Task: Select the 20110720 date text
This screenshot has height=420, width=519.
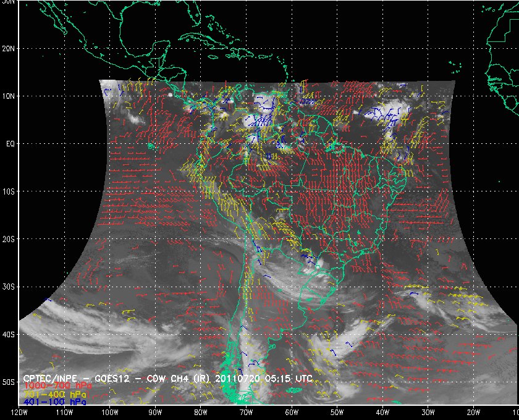Action: (238, 378)
